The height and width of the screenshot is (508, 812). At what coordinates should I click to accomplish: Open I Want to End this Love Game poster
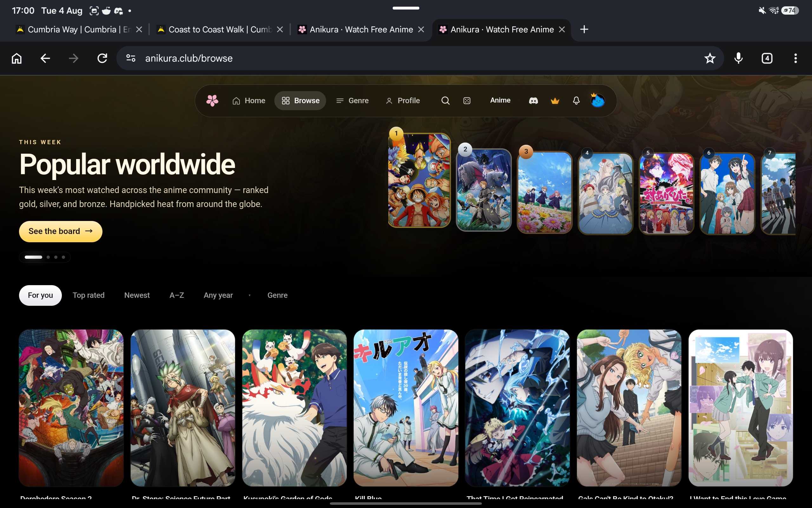click(741, 408)
